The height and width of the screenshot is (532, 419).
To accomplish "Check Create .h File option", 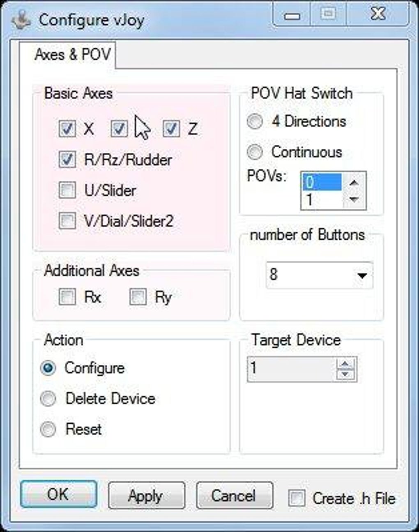I will pos(297,498).
